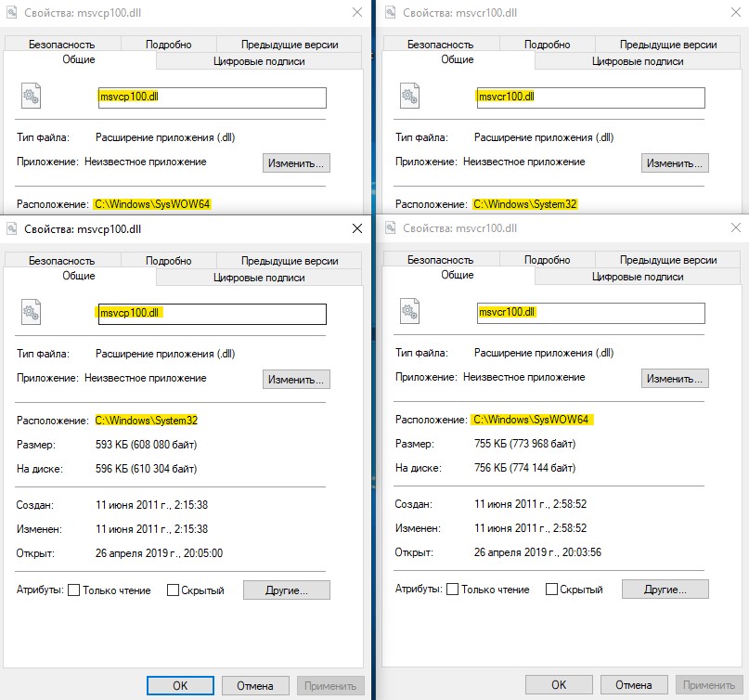
Task: Select 'Общие' tab in msvcp100.dll System32 window
Action: tap(79, 276)
